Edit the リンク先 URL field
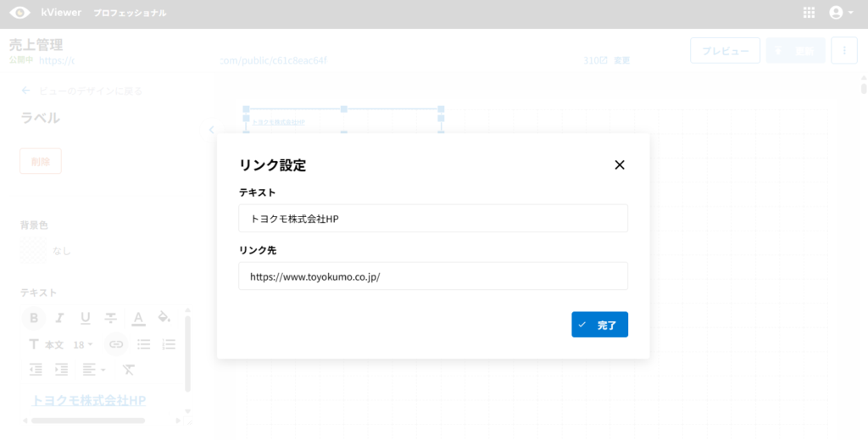This screenshot has width=868, height=440. [x=433, y=276]
